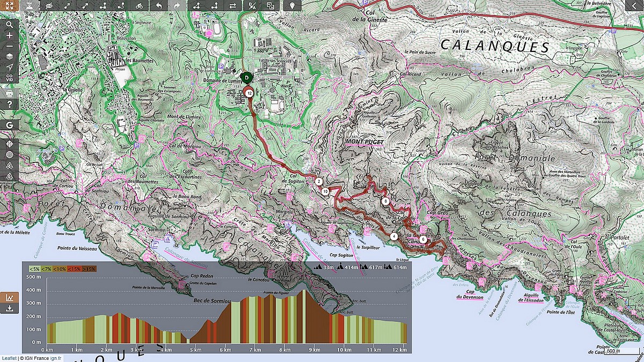Zoom out of the map
644x362 pixels.
[x=9, y=46]
